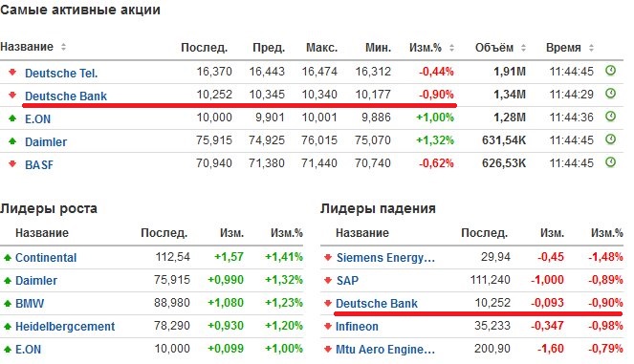Open BMW link in growth leaders
Viewport: 634px width, 364px height.
tap(30, 304)
